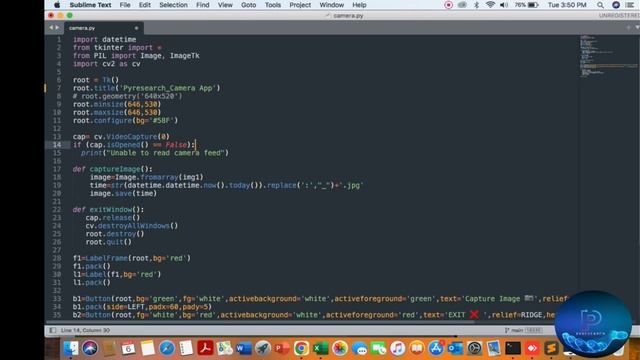Open Launchpad rocket icon in Dock

263,348
